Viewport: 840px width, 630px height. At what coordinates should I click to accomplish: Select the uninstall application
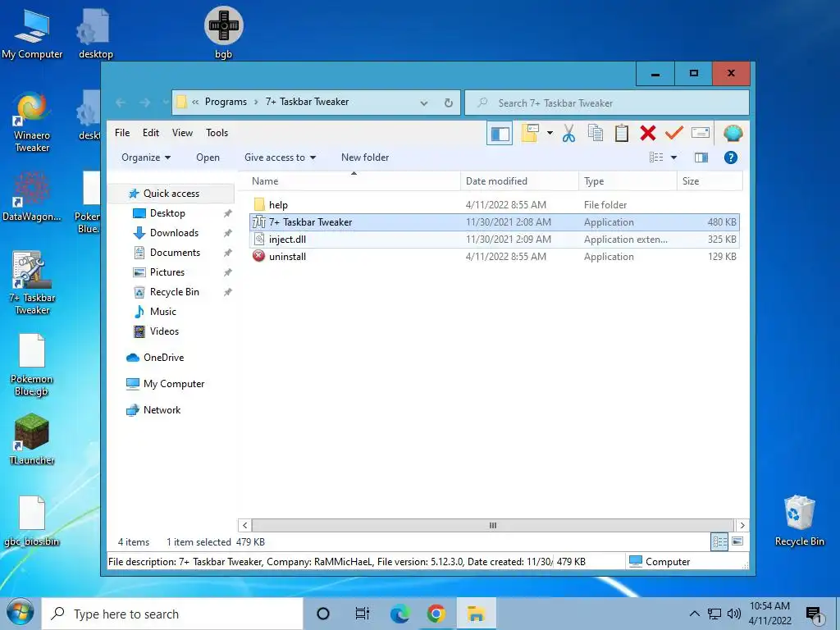click(494, 257)
